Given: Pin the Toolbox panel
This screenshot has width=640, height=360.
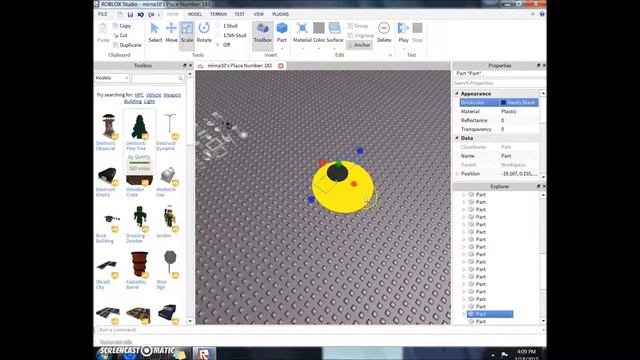Looking at the screenshot, I should 184,65.
